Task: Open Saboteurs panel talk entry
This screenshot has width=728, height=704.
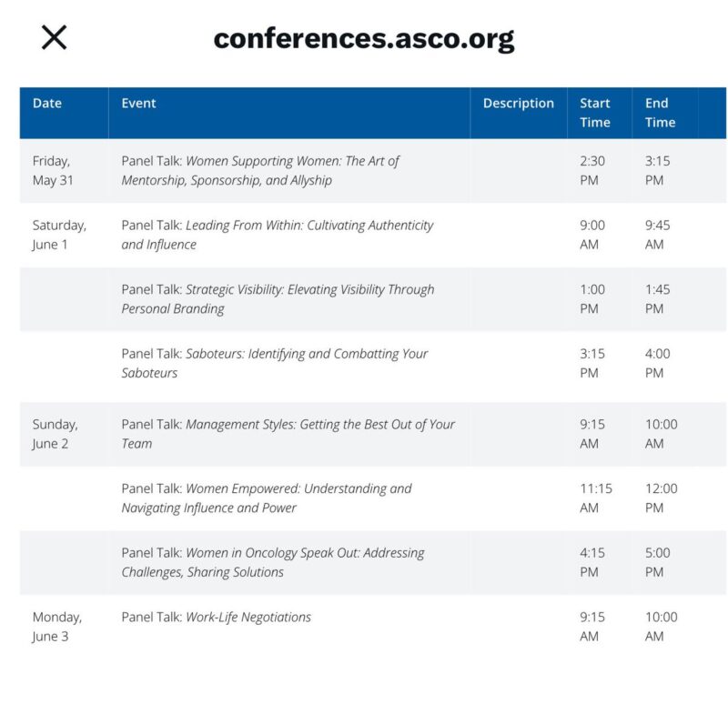Action: (275, 363)
